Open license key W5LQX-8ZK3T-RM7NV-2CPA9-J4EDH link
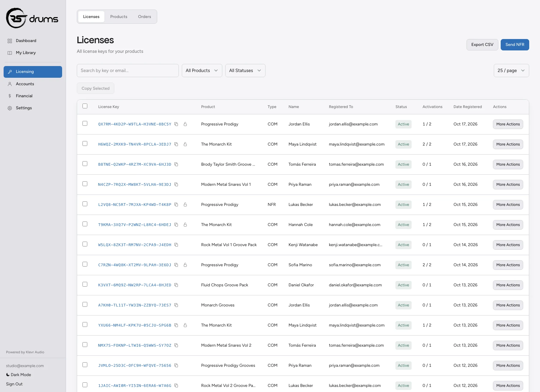The image size is (540, 392). 135,245
